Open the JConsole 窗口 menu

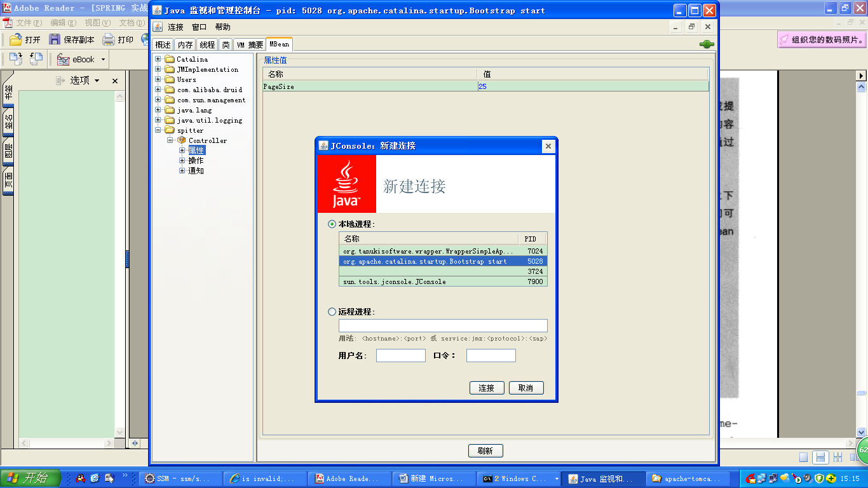coord(200,27)
